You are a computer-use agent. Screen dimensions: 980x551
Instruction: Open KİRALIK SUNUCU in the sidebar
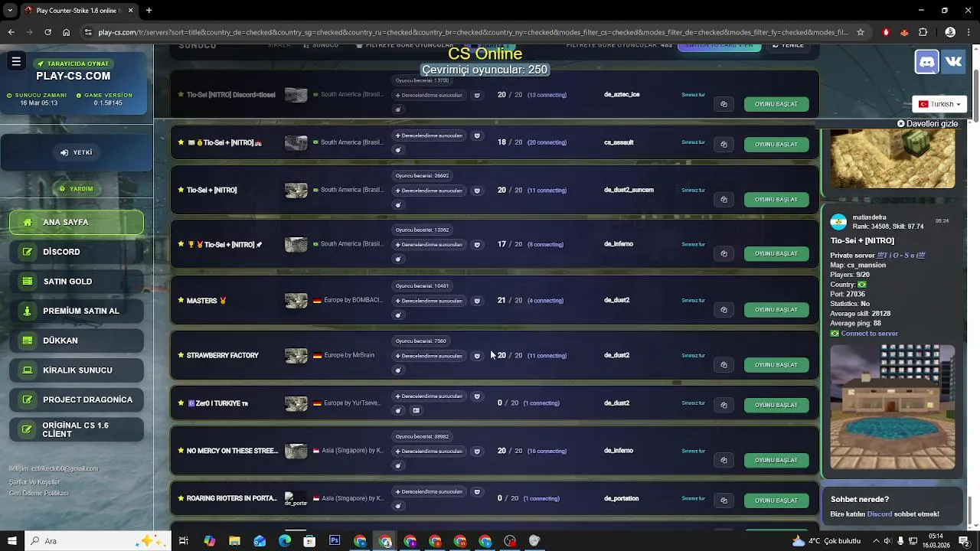point(77,370)
